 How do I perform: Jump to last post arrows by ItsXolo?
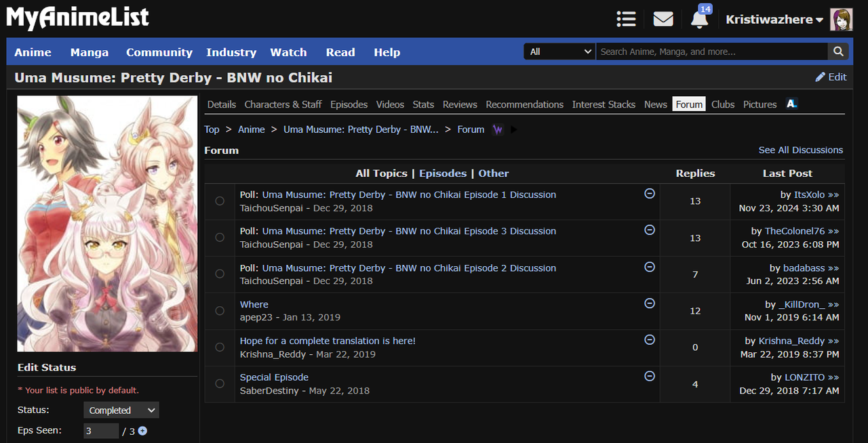(833, 195)
